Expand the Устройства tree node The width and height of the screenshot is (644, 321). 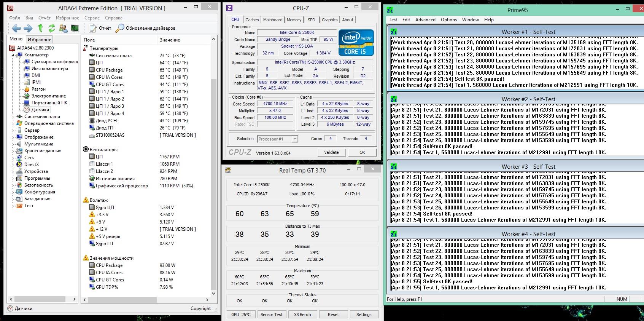(x=13, y=172)
